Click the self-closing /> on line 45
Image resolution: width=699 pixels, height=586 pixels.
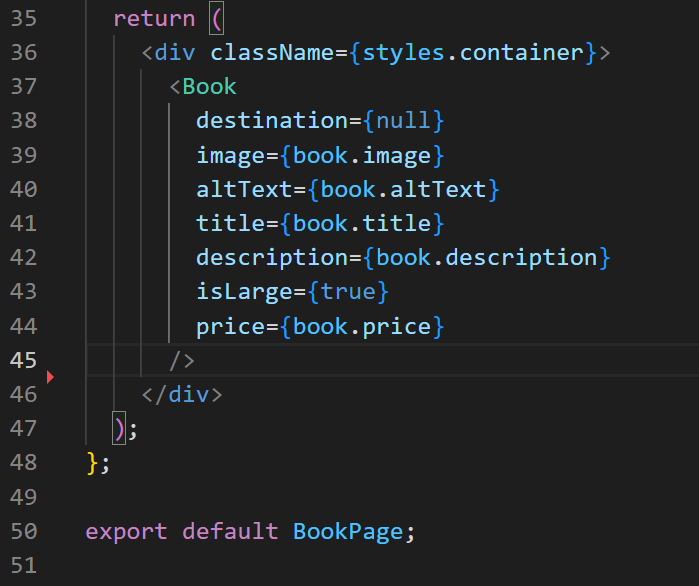coord(182,361)
